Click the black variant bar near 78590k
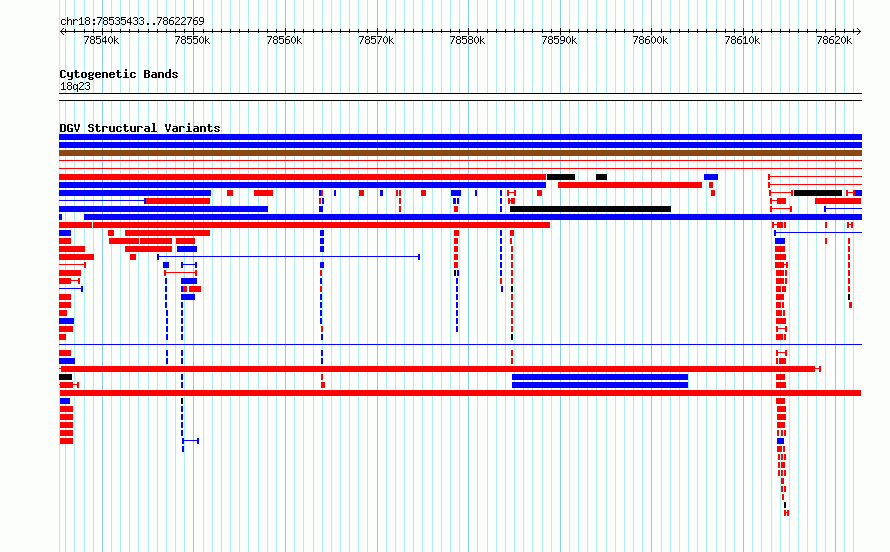The image size is (890, 552). (561, 177)
